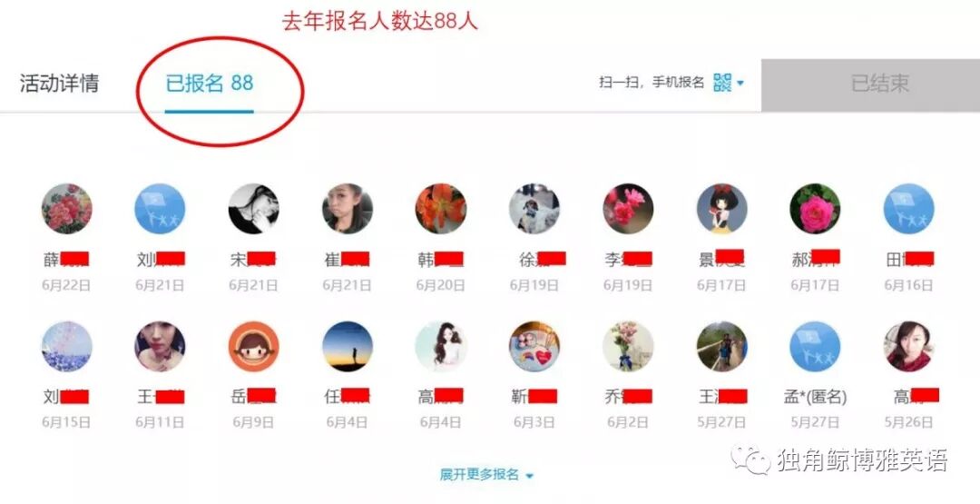Click the default blue avatar dated 6月21日
The height and width of the screenshot is (504, 980).
[x=160, y=209]
